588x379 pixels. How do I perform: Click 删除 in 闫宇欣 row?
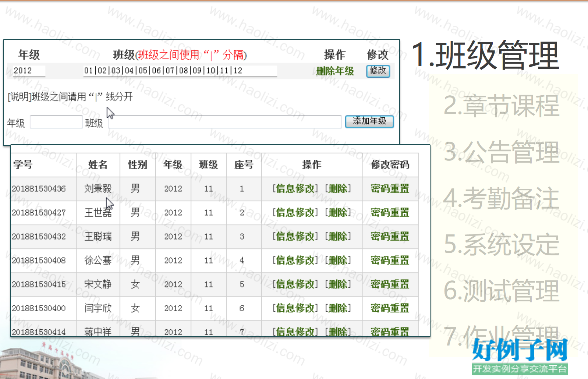[338, 308]
